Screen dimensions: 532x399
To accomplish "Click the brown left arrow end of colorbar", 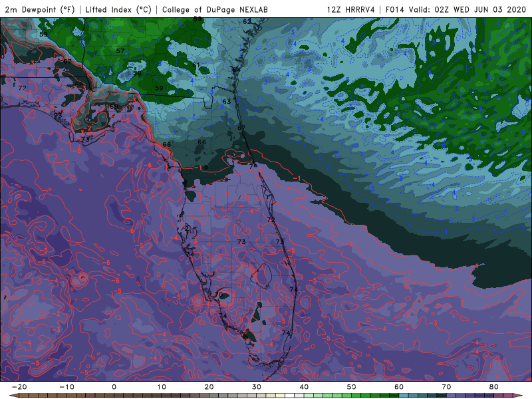I will coord(13,396).
